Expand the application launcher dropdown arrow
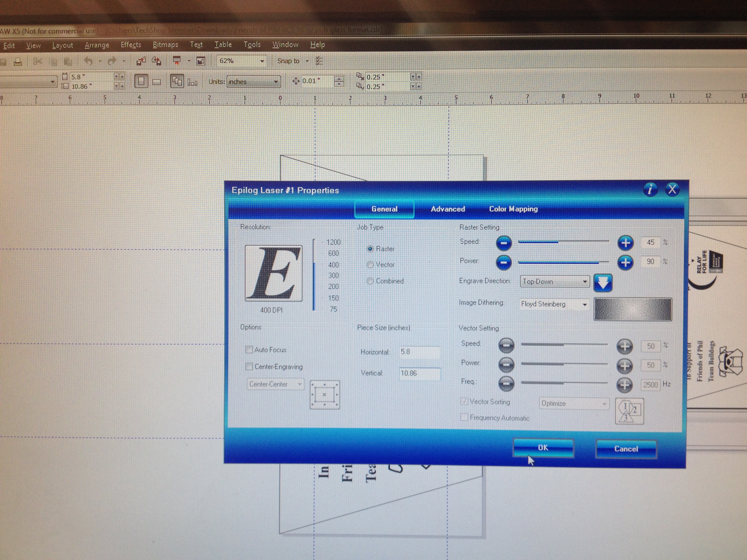The image size is (747, 560). click(x=189, y=61)
